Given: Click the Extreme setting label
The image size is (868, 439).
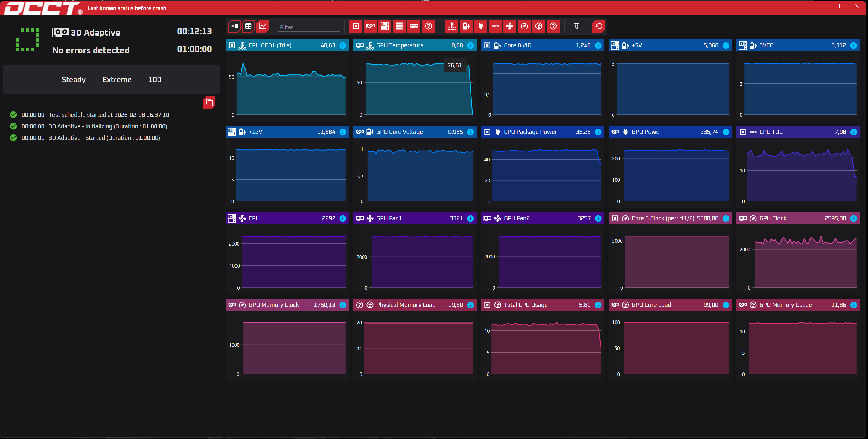Looking at the screenshot, I should (x=117, y=80).
